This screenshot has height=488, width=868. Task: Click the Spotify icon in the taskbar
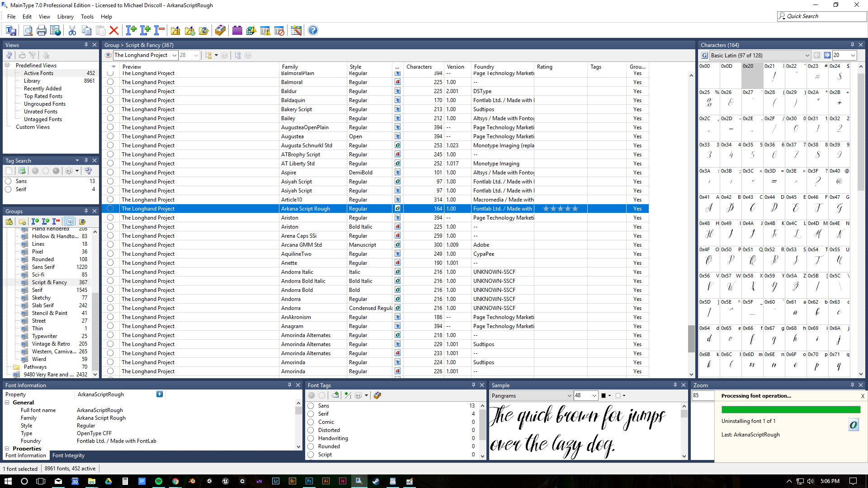[x=159, y=481]
